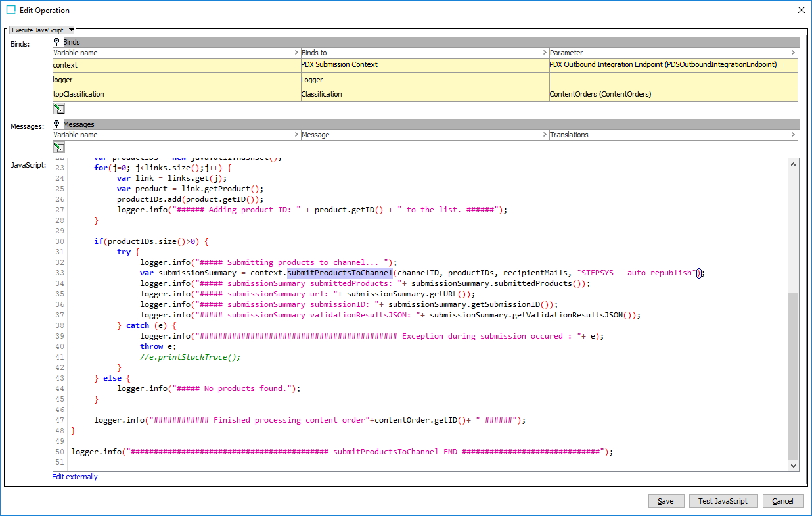Open the Execute JavaScript operation type dropdown
Image resolution: width=812 pixels, height=516 pixels.
click(x=42, y=30)
